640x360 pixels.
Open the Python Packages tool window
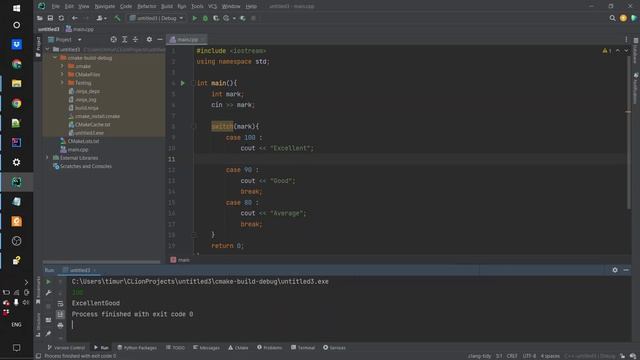pos(137,348)
